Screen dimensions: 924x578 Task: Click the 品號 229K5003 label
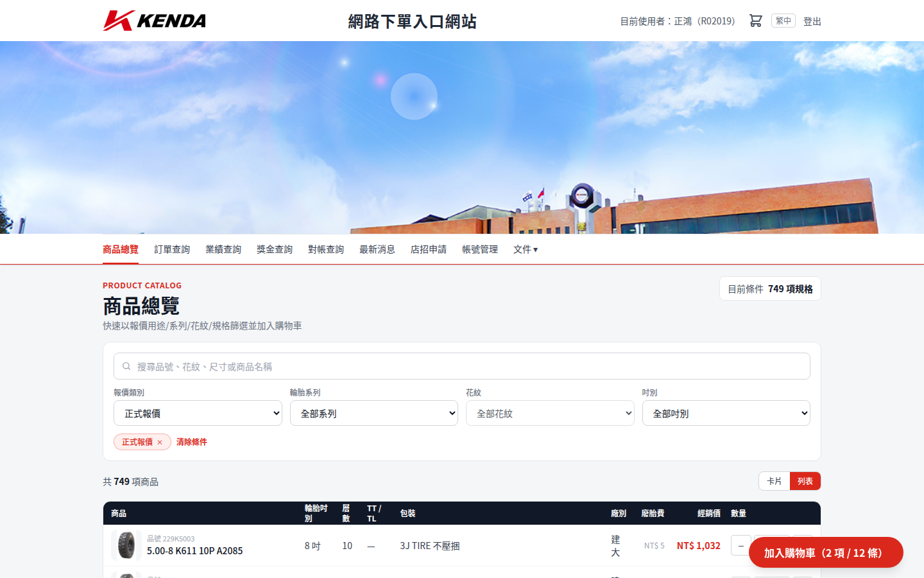coord(171,539)
